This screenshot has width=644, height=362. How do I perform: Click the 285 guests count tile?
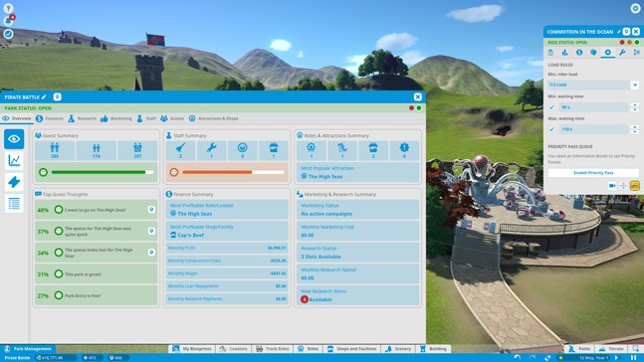pos(55,150)
